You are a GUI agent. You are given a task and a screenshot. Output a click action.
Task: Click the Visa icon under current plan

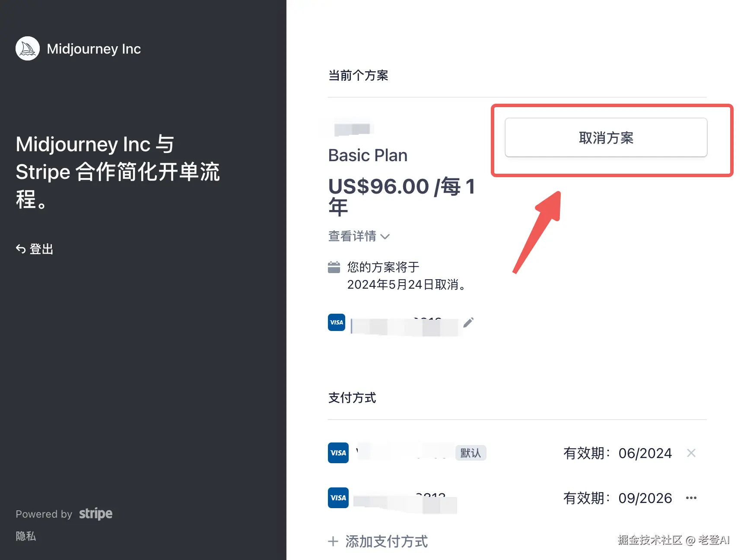coord(337,322)
